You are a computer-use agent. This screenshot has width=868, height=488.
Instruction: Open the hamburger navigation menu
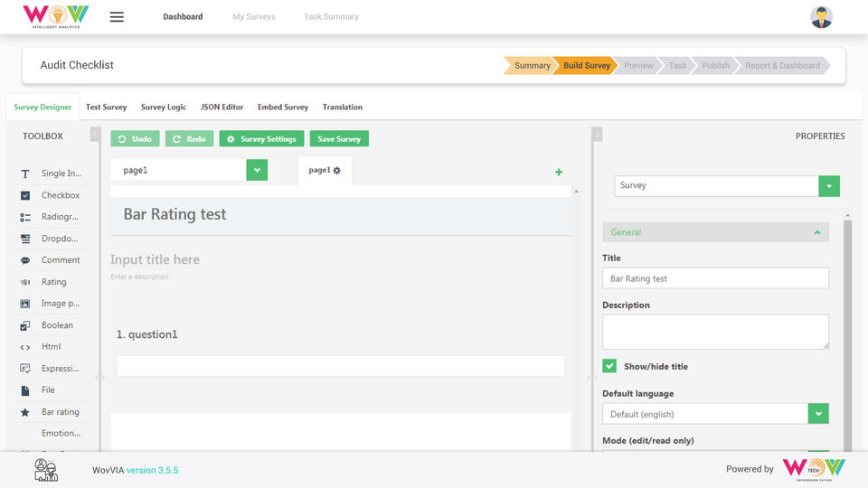117,17
